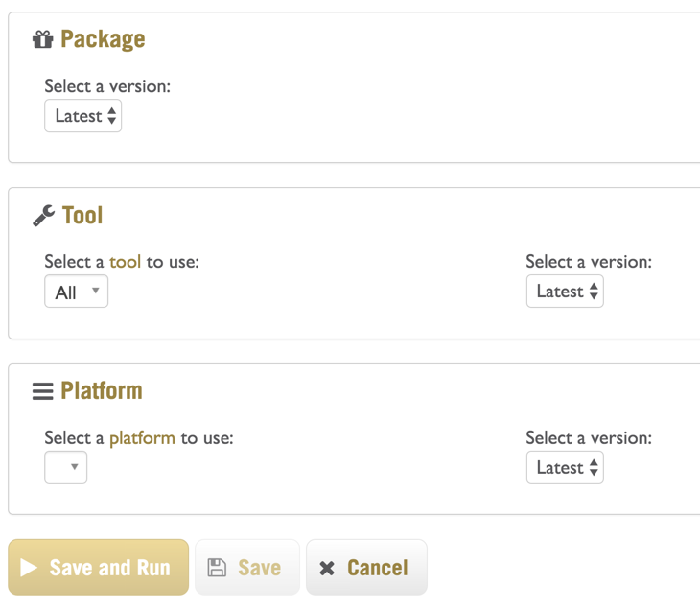This screenshot has height=608, width=700.
Task: Click the Package section heading
Action: pyautogui.click(x=103, y=39)
